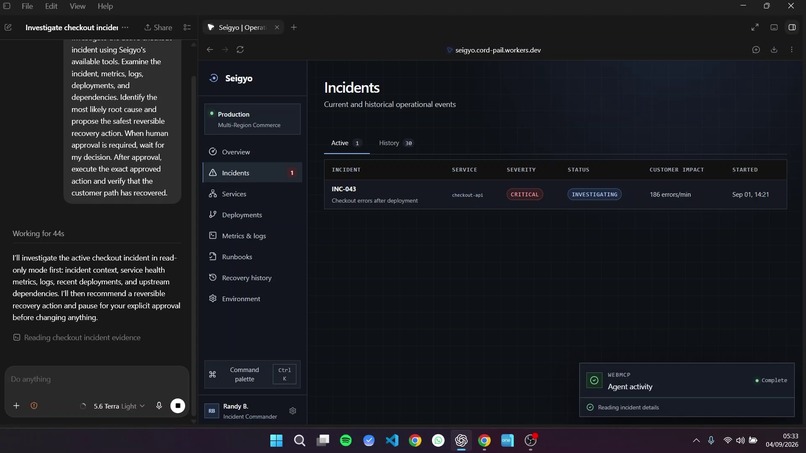Open Recovery history in sidebar
Screen dimensions: 806x453
(x=252, y=278)
